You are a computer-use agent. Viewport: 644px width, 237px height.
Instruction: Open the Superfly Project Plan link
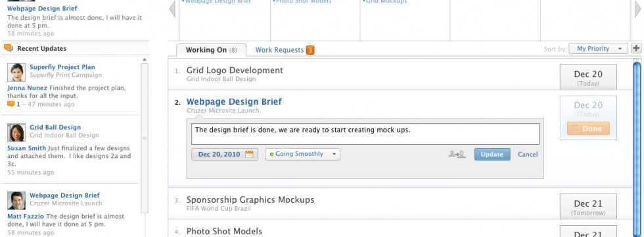coord(62,67)
